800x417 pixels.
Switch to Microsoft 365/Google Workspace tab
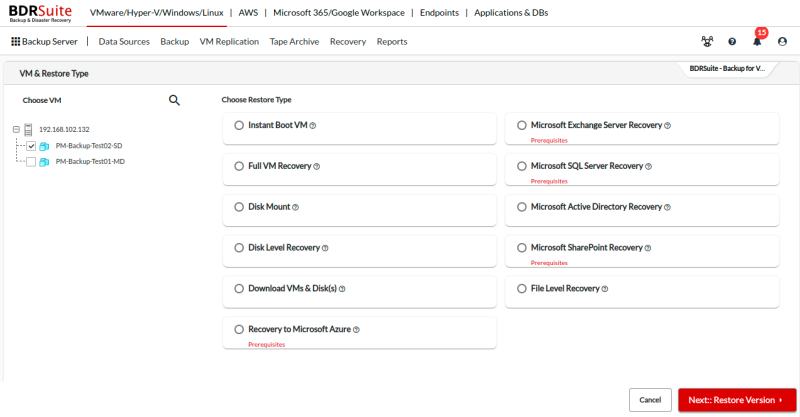[339, 13]
